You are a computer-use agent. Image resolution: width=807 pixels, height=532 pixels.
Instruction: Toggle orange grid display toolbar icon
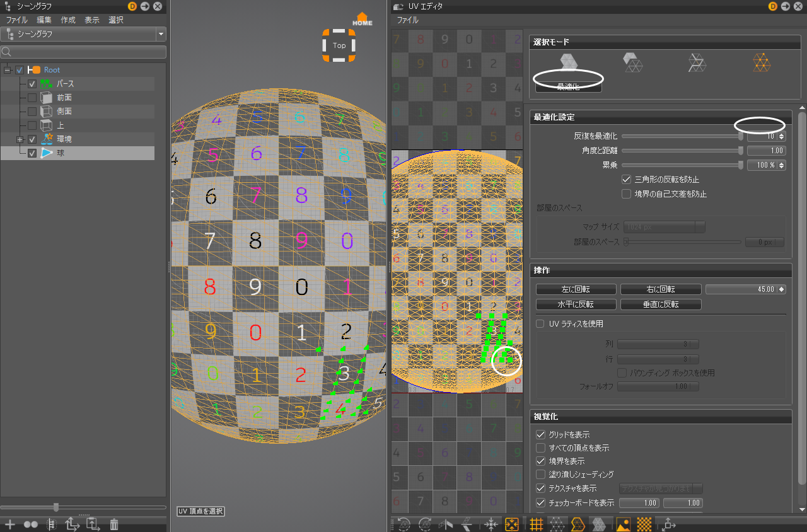click(536, 524)
